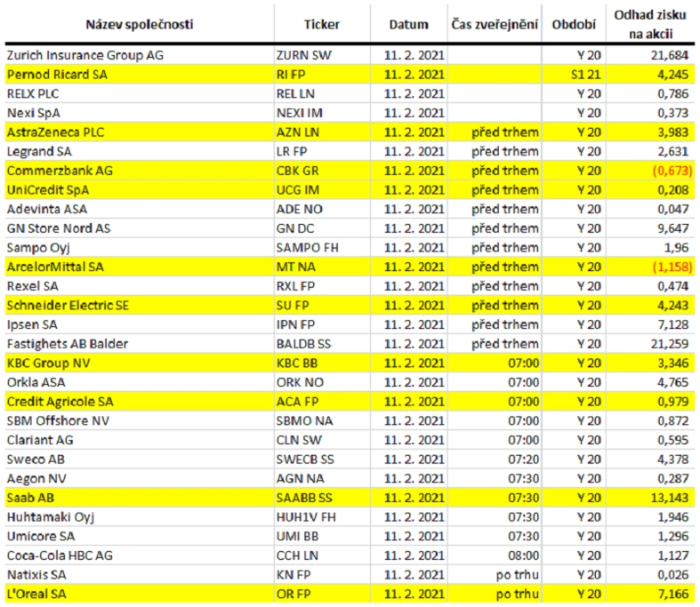Select the Orkla ASA company cell
The image size is (700, 607).
coord(140,382)
